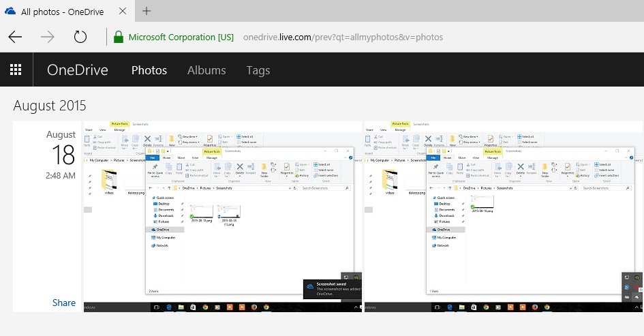Switch to the Photos tab
Image resolution: width=644 pixels, height=336 pixels.
[149, 70]
